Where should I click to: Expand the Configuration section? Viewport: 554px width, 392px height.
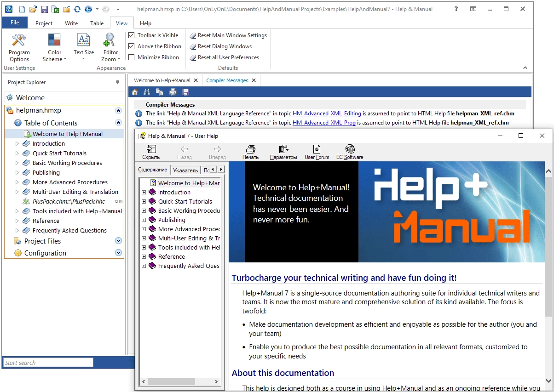coord(118,253)
